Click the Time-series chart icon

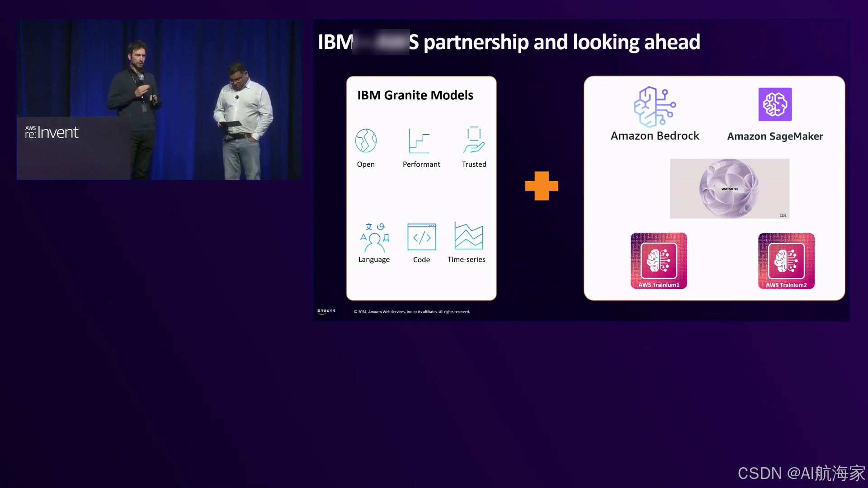click(x=468, y=236)
